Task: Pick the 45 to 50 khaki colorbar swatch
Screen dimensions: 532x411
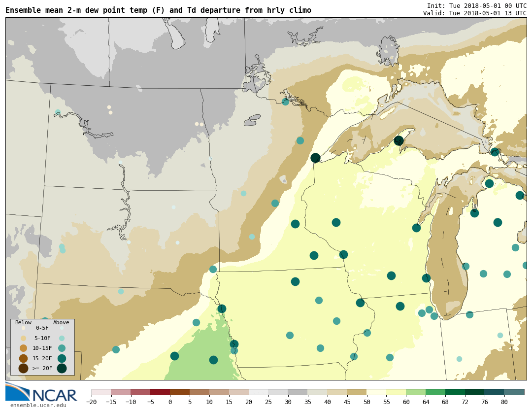Action: (357, 392)
